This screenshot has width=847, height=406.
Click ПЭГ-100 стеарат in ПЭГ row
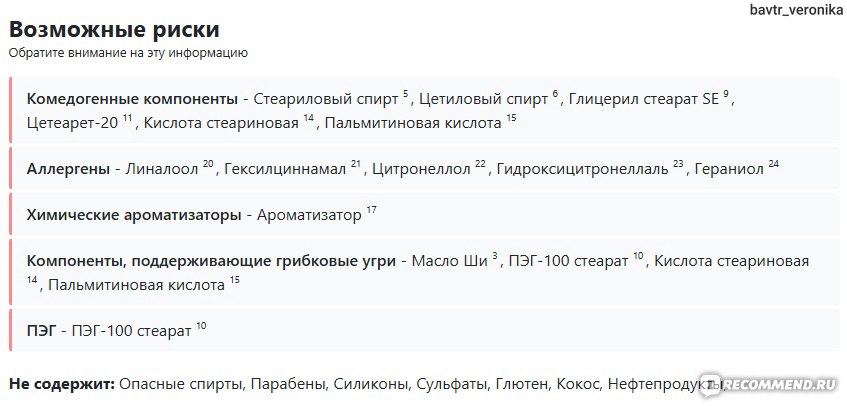pyautogui.click(x=132, y=330)
